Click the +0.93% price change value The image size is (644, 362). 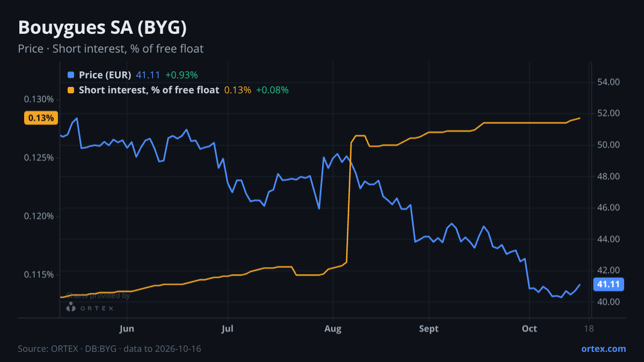(181, 75)
